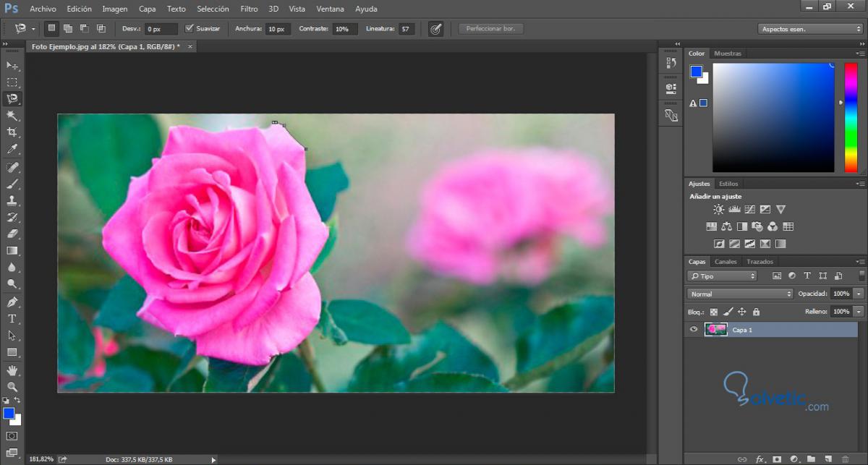Select the Eyedropper tool
Image resolution: width=868 pixels, height=465 pixels.
(x=12, y=150)
